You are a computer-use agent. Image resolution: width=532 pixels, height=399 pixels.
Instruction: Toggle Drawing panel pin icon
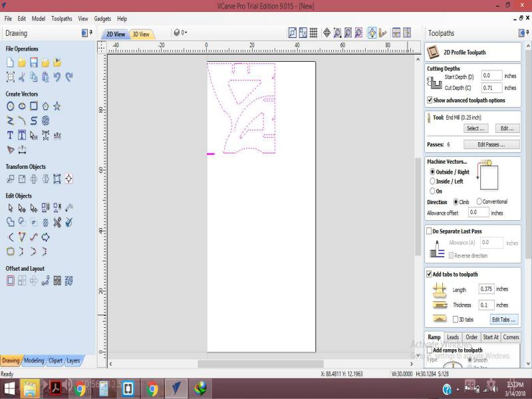coord(91,33)
